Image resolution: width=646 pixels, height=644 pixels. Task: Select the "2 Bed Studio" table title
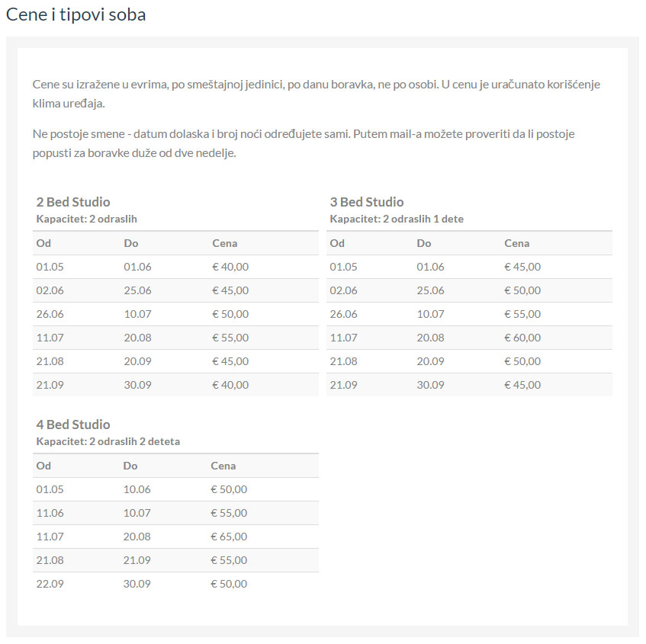point(73,202)
